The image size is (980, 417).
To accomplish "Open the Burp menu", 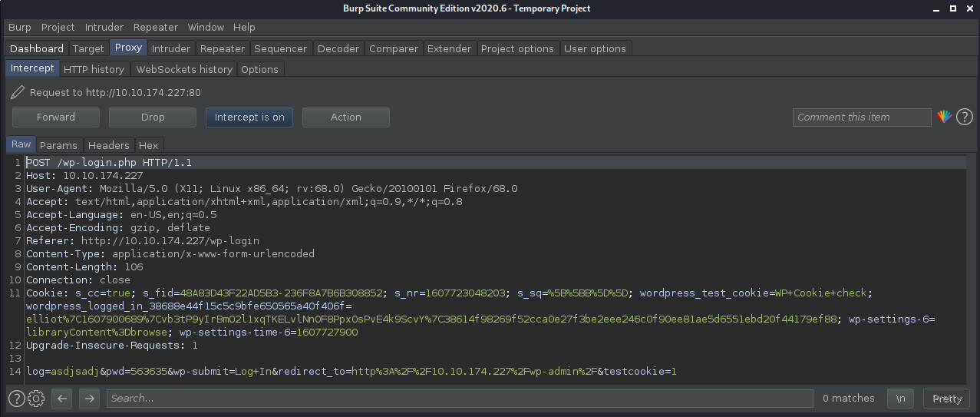I will (20, 27).
